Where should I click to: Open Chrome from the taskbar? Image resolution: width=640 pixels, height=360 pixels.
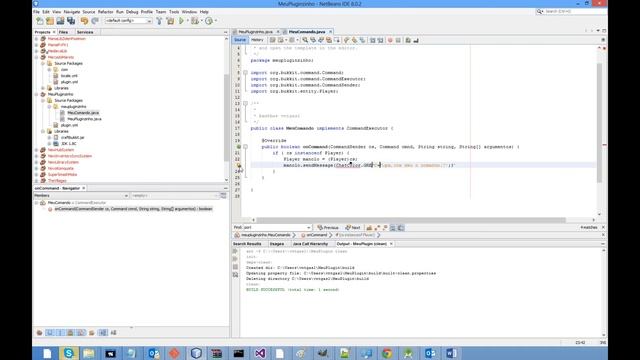(x=387, y=353)
